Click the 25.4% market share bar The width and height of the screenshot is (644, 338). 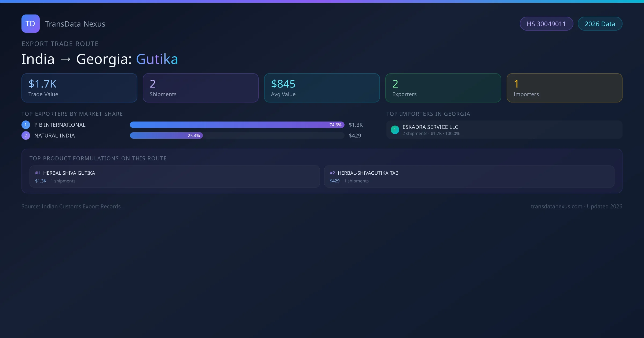point(166,135)
